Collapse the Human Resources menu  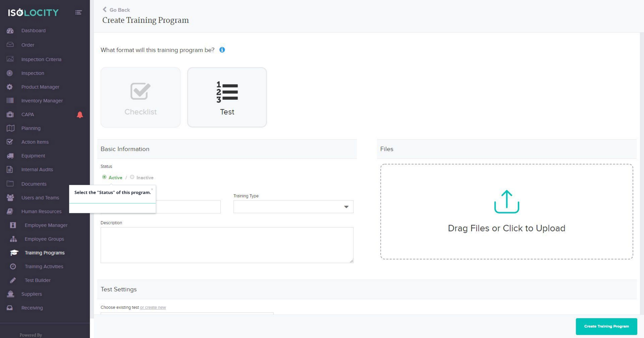coord(41,211)
